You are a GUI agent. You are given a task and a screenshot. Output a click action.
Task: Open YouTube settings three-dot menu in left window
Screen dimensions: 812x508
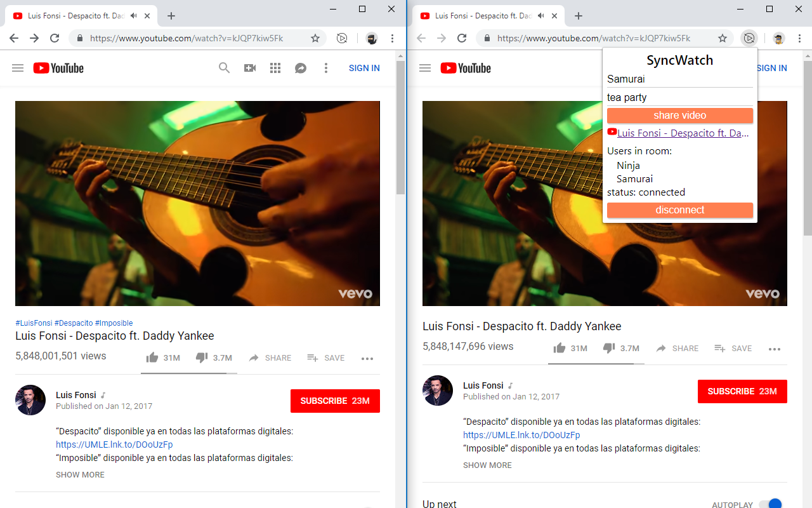(x=326, y=68)
